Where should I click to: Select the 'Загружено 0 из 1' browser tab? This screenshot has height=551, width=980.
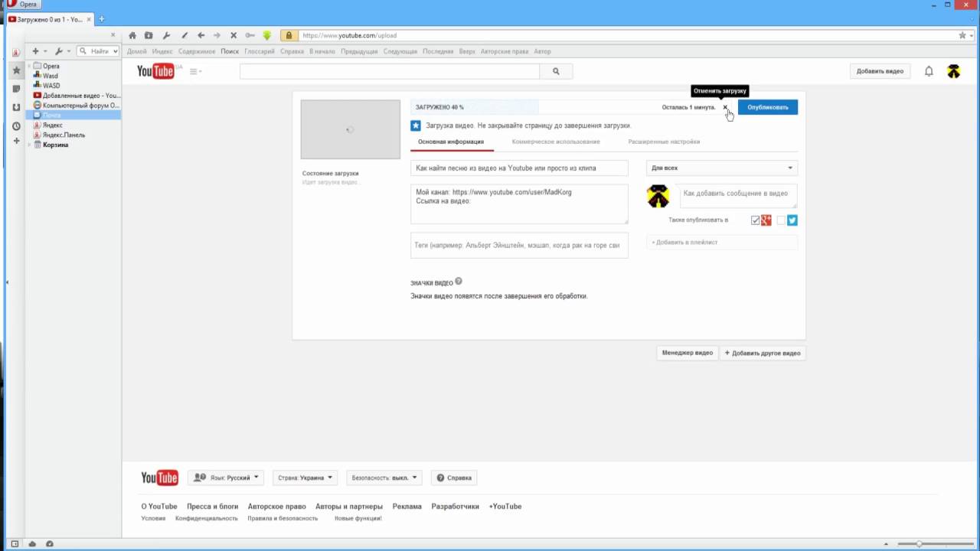click(50, 19)
